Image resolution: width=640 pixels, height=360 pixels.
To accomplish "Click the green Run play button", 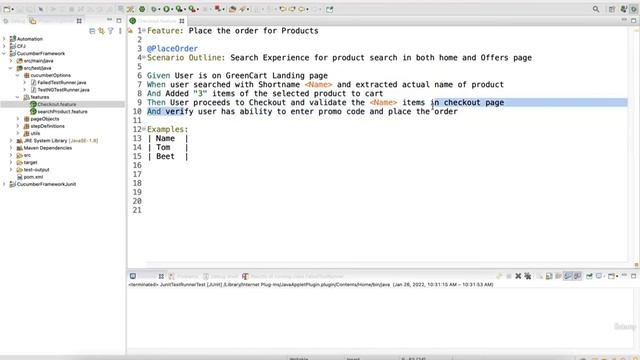I will (x=167, y=9).
